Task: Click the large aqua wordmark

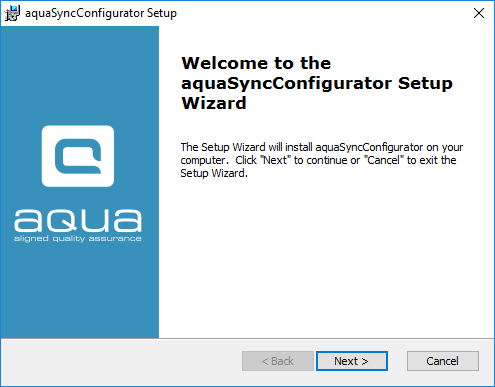Action: [78, 220]
